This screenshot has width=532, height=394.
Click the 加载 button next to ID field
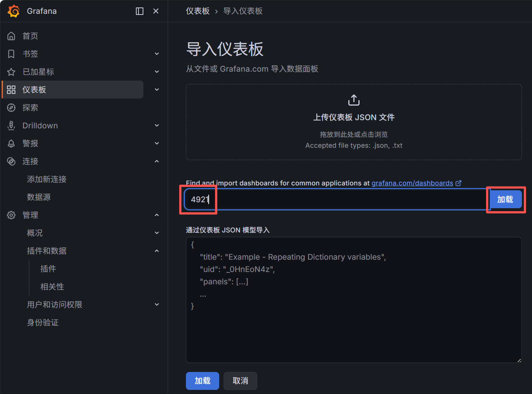[505, 200]
